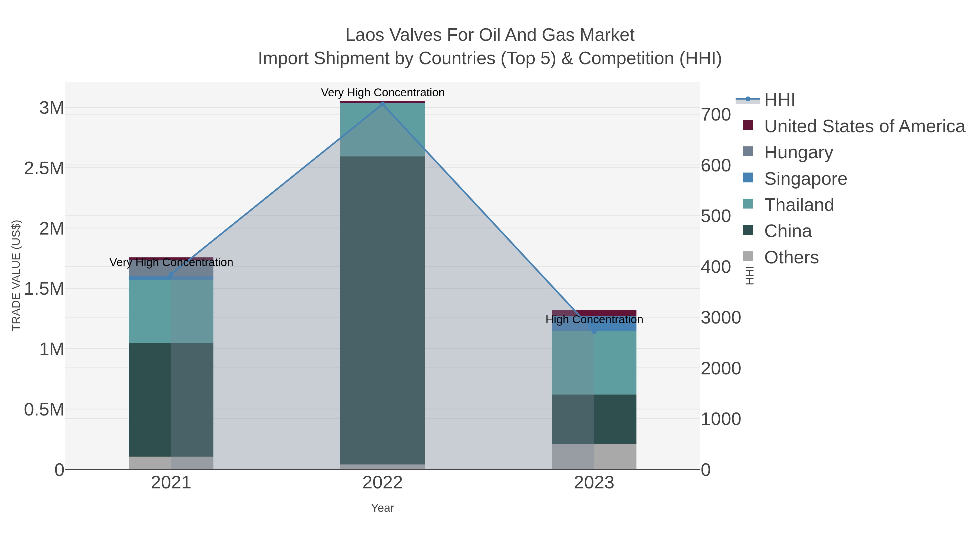Viewport: 980px width, 551px height.
Task: Click the 'Very High Concentration' annotation above 2021
Action: click(x=171, y=262)
